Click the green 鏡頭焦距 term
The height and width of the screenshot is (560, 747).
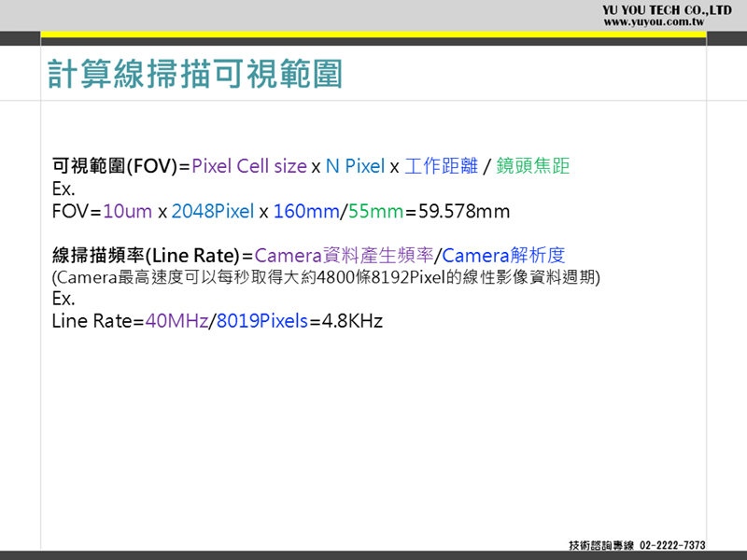tap(532, 166)
